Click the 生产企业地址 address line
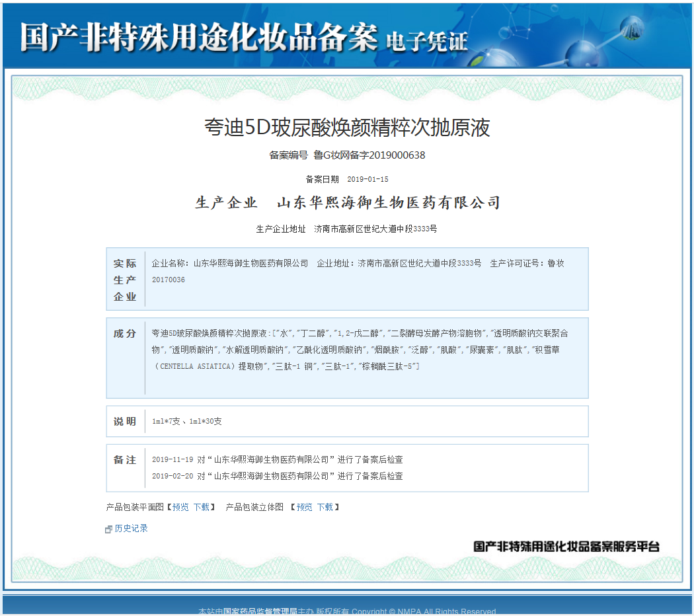This screenshot has width=694, height=616. (x=347, y=229)
